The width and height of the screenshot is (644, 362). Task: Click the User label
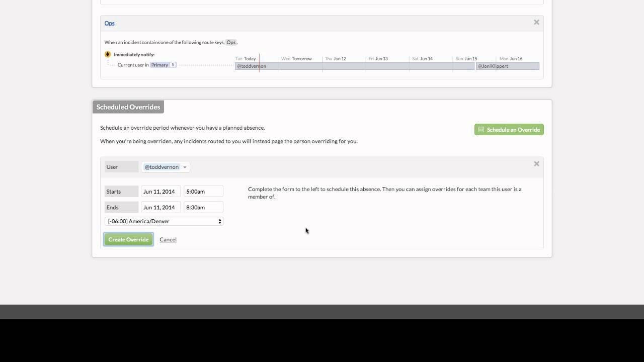coord(121,167)
